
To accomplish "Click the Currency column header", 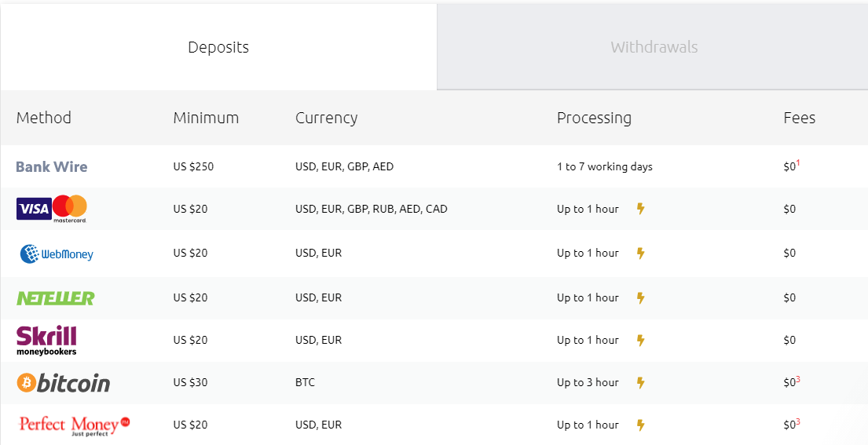I will coord(327,119).
